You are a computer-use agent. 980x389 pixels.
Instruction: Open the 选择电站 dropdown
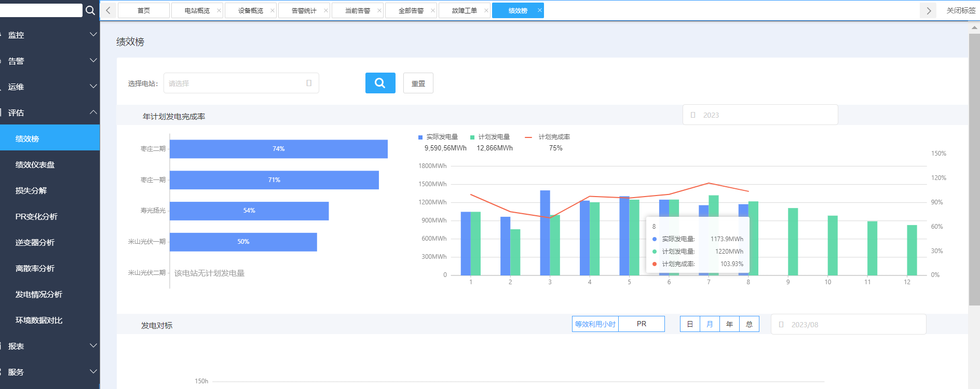click(241, 83)
